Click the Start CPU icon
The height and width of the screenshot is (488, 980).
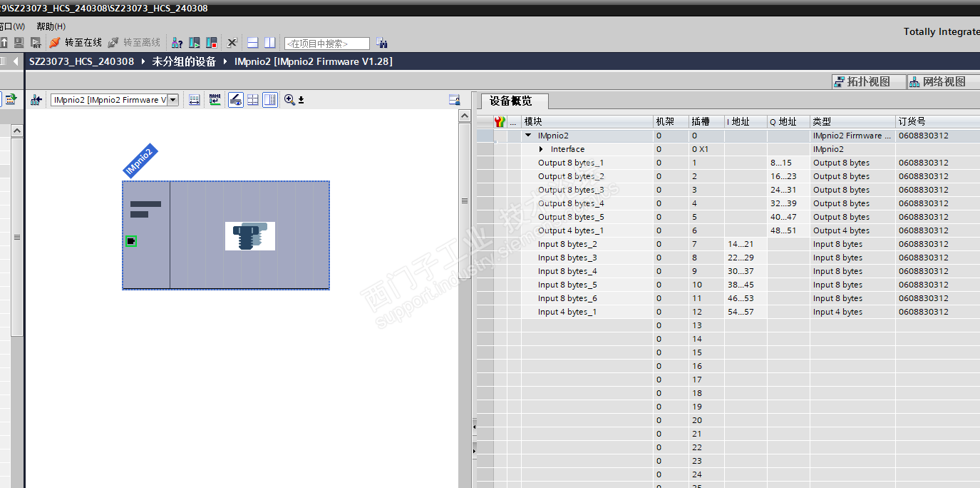pos(194,43)
